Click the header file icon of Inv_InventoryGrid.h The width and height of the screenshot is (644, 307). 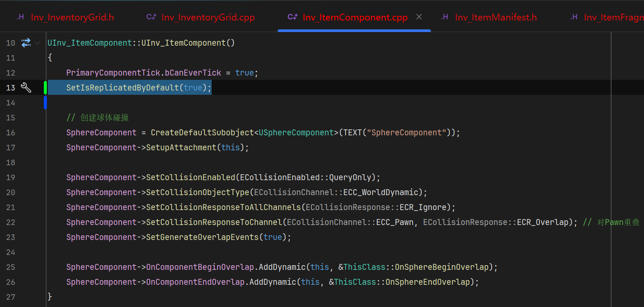pos(20,17)
